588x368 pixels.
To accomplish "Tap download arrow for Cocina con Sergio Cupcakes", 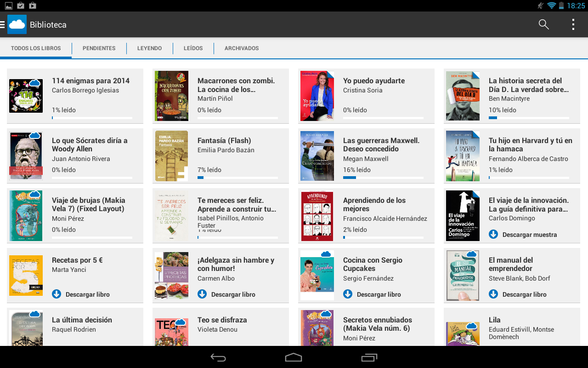I will coord(348,294).
